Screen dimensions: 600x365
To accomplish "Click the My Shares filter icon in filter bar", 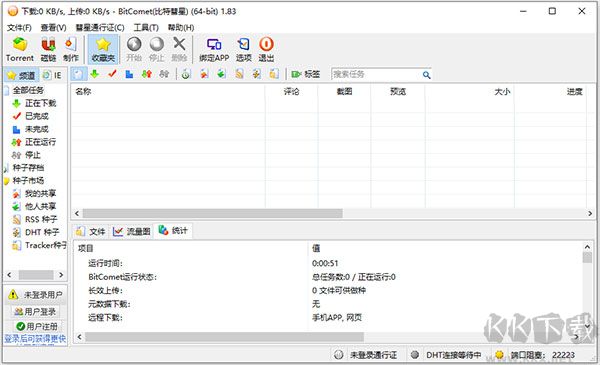I will [x=204, y=74].
